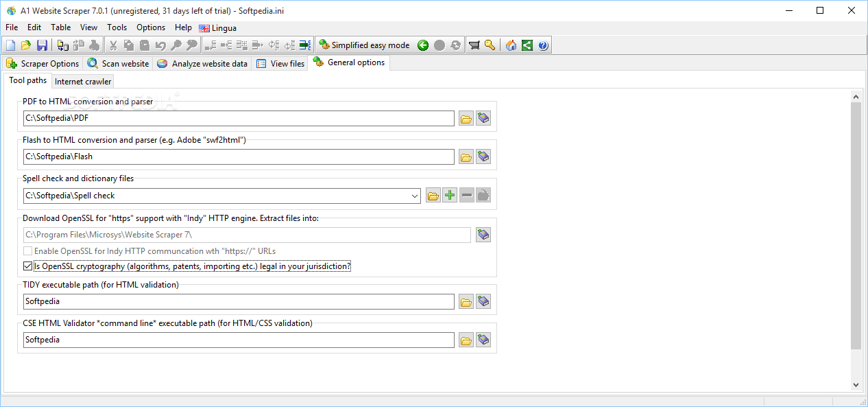The height and width of the screenshot is (407, 868).
Task: Browse folder for Flash to HTML path
Action: [466, 156]
